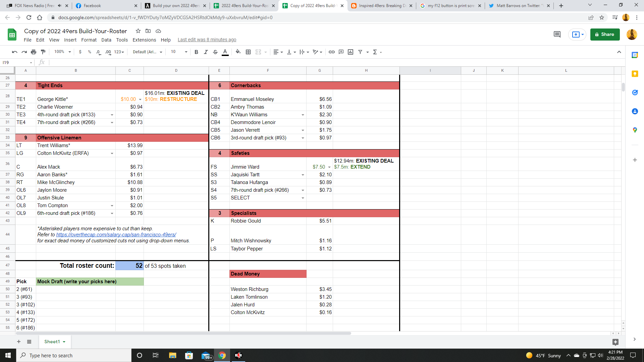Click the insert chart icon
Viewport: 644px width, 362px height.
pyautogui.click(x=351, y=52)
